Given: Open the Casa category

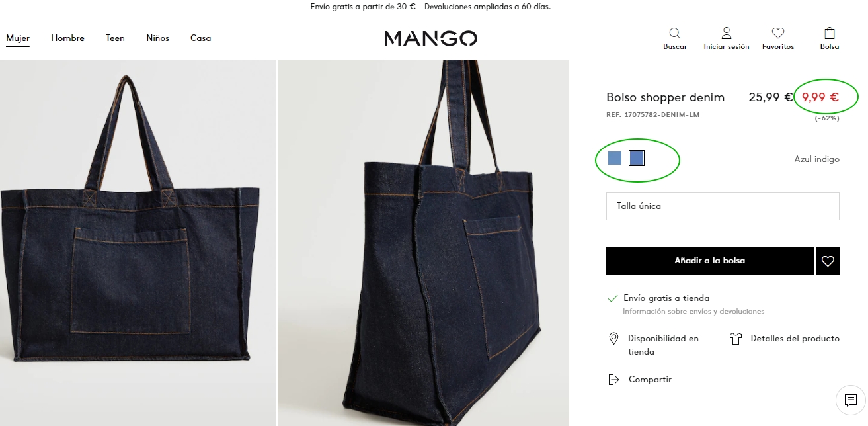Looking at the screenshot, I should 200,38.
